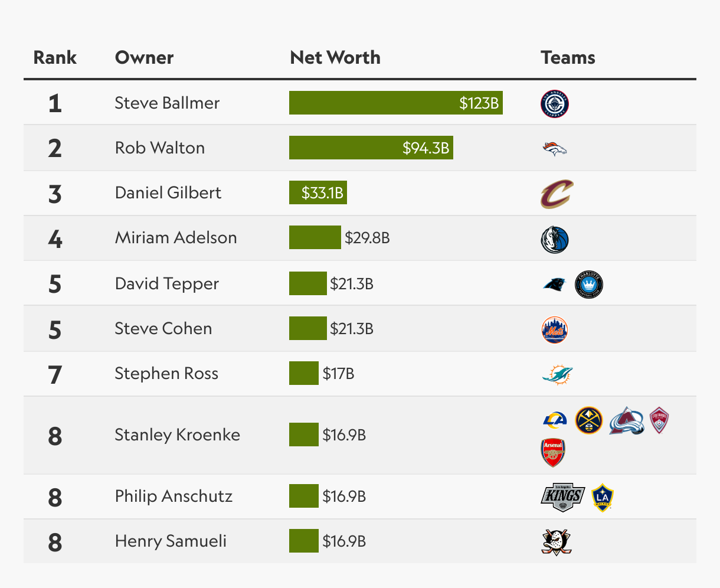Click the Net Worth column header
The image size is (720, 588).
pos(335,57)
